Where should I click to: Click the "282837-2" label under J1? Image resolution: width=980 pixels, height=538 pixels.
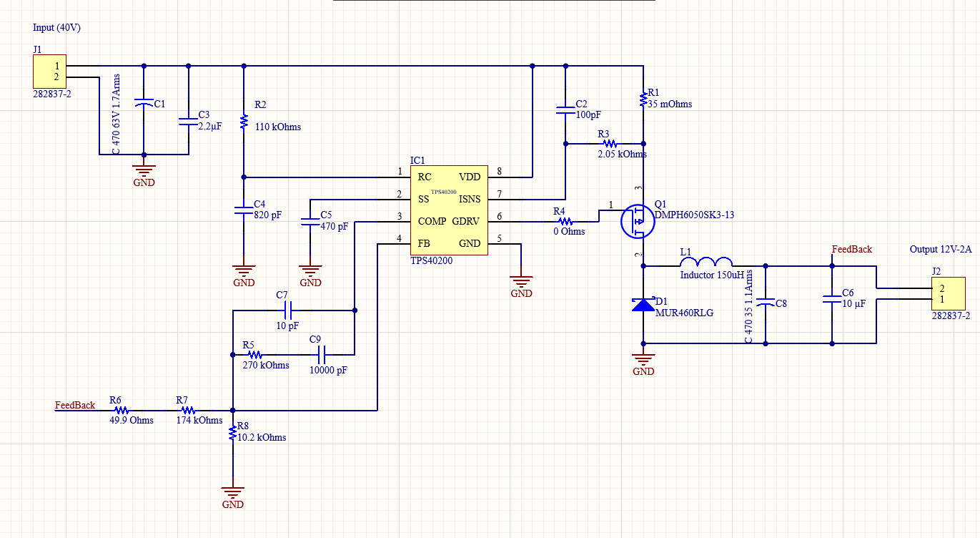tap(51, 94)
